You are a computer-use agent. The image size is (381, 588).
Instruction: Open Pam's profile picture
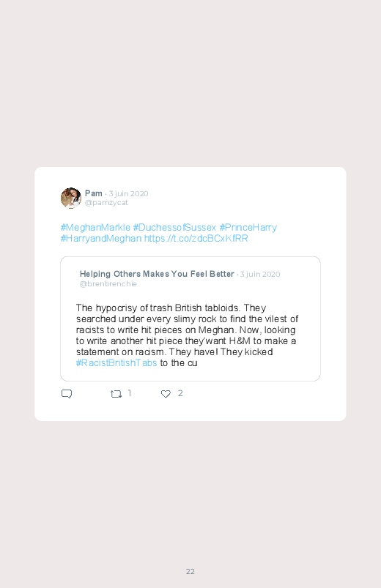71,198
